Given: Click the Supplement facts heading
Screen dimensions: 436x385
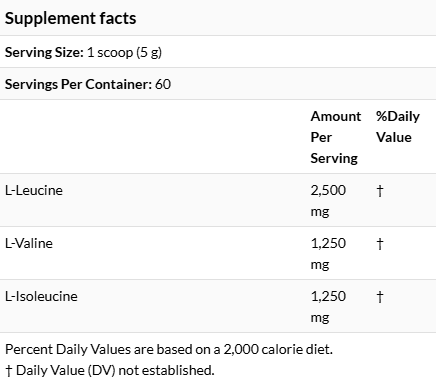Looking at the screenshot, I should tap(70, 18).
